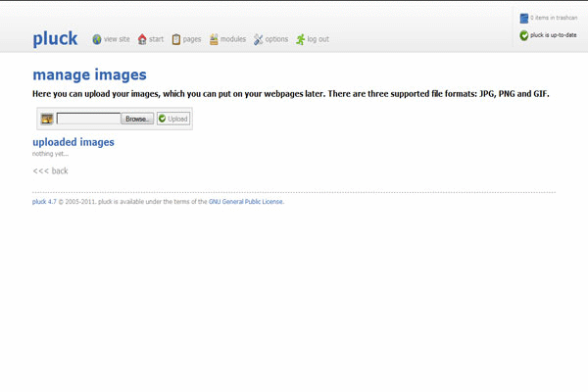The height and width of the screenshot is (392, 588).
Task: Click the green up-to-date checkmark icon
Action: [x=524, y=35]
